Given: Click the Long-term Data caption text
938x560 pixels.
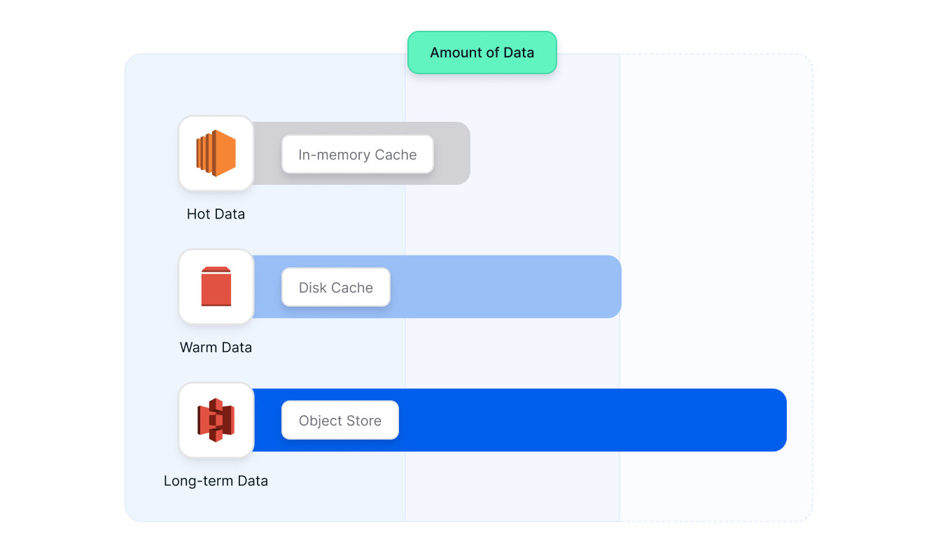Looking at the screenshot, I should point(216,481).
